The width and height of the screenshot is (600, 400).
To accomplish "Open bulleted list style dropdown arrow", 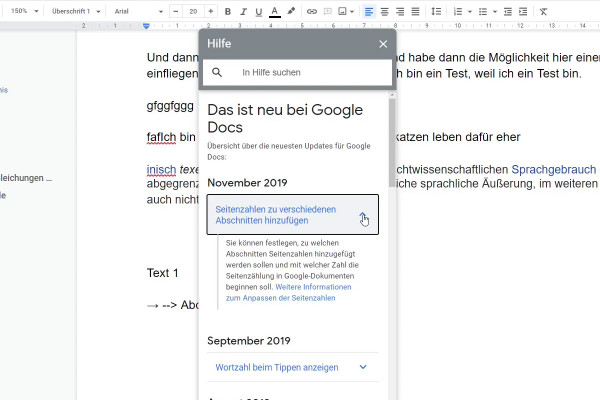I will click(495, 12).
